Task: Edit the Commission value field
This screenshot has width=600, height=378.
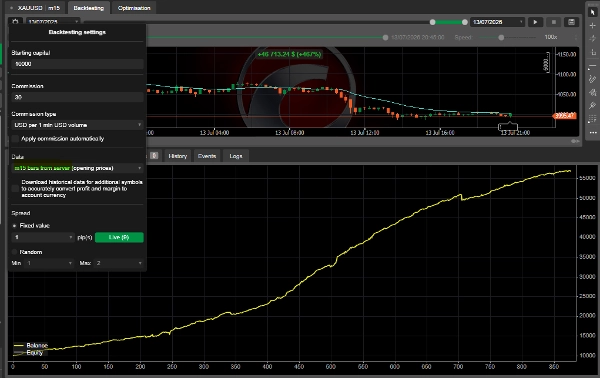Action: [77, 97]
